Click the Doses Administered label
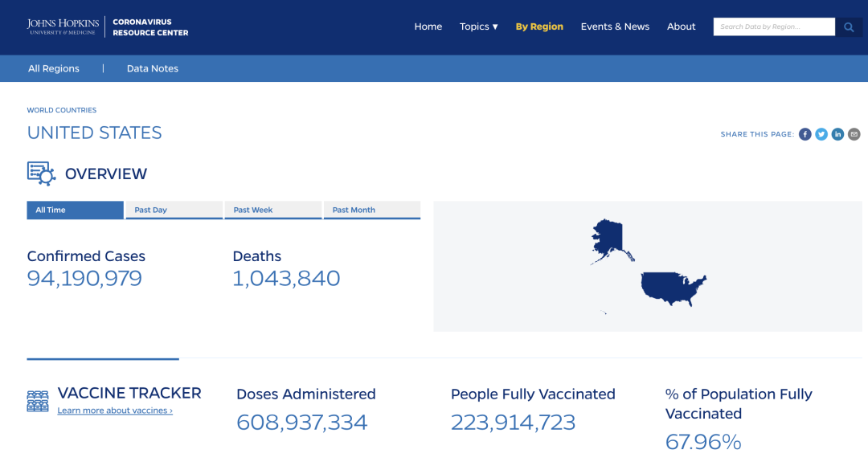 point(306,394)
